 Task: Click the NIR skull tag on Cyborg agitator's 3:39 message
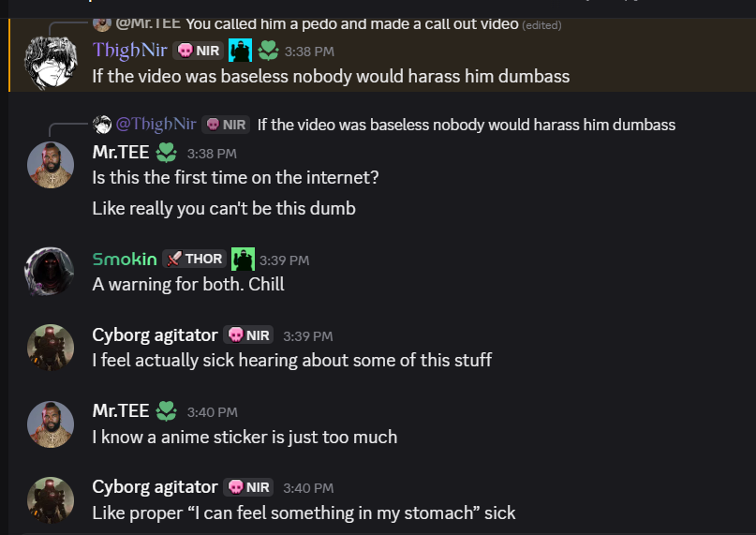point(248,335)
